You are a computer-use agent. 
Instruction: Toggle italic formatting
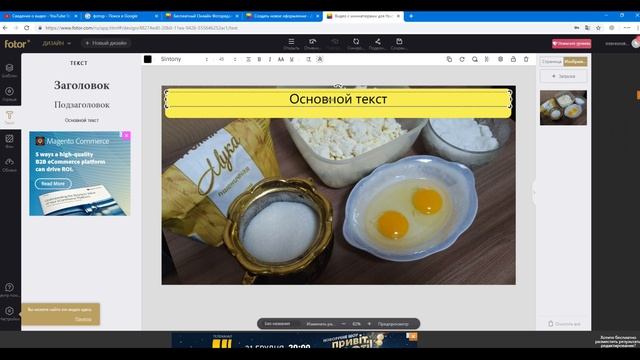click(270, 59)
